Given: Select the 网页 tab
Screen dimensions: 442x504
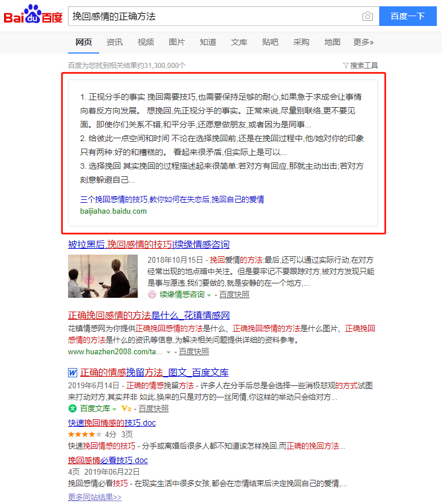Looking at the screenshot, I should click(84, 42).
